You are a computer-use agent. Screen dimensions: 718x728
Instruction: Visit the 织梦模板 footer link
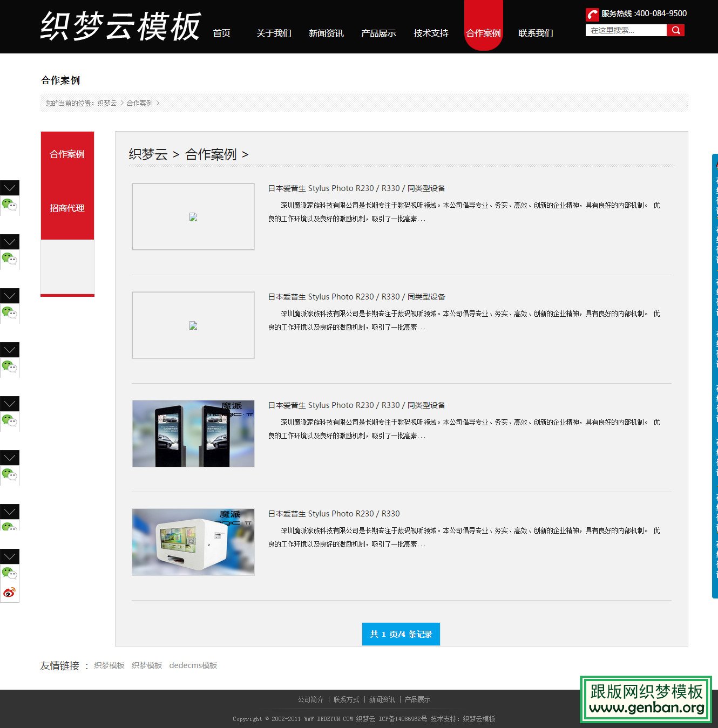pyautogui.click(x=109, y=665)
